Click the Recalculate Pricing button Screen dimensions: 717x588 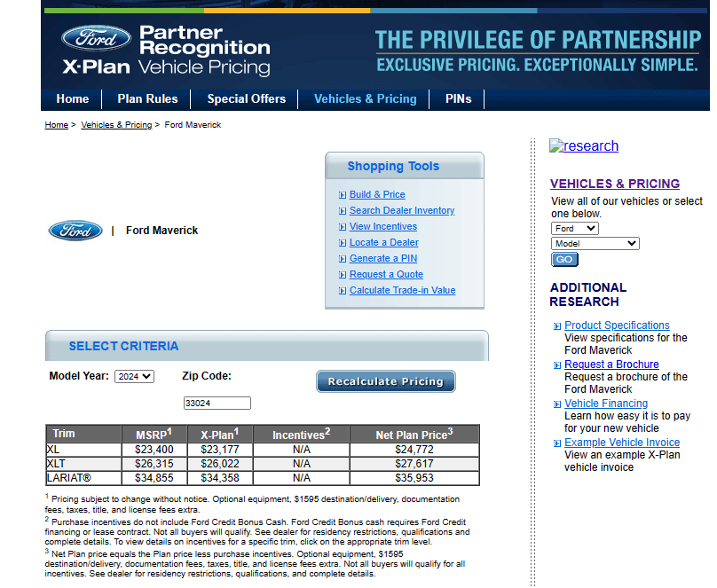pyautogui.click(x=385, y=381)
